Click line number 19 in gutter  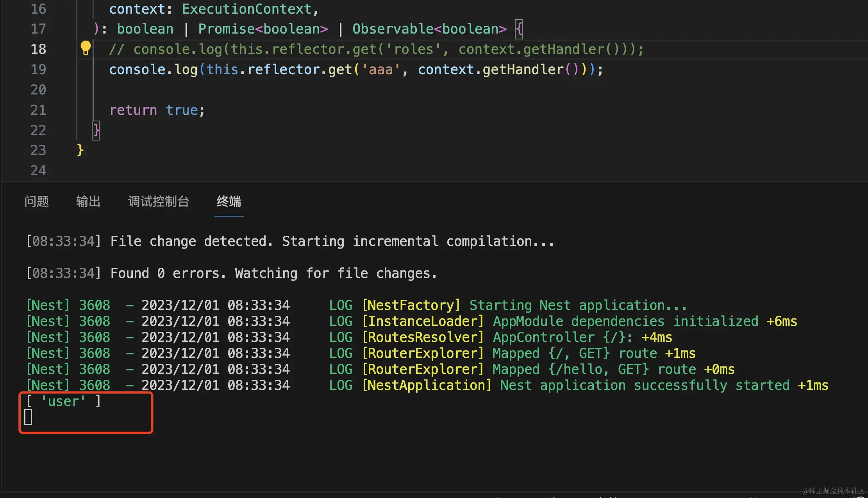coord(38,69)
